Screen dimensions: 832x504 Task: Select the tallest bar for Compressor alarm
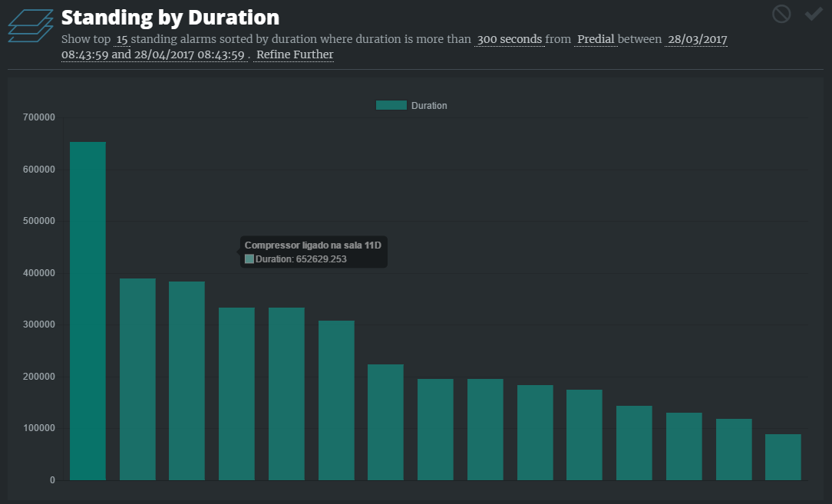click(x=87, y=311)
